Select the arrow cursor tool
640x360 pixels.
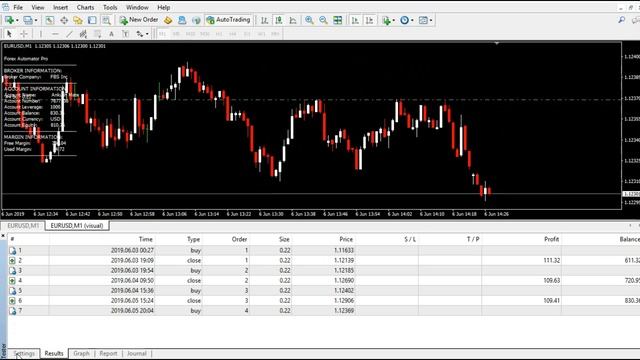click(x=9, y=34)
